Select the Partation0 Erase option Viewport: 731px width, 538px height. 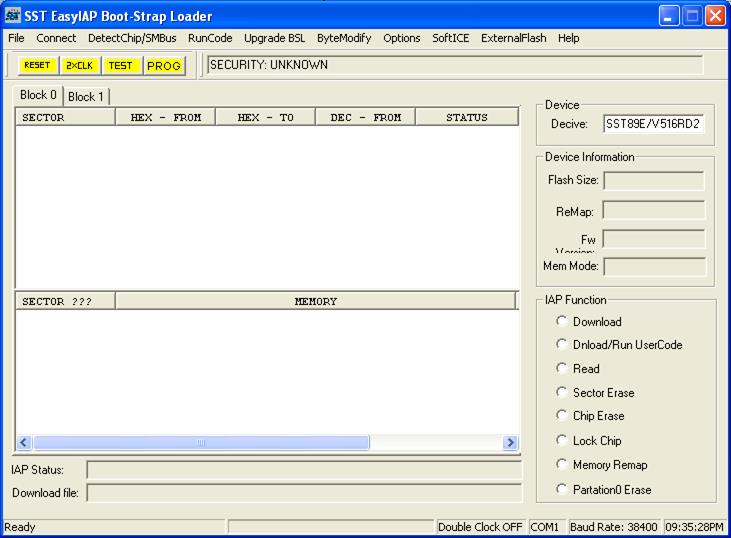[604, 490]
